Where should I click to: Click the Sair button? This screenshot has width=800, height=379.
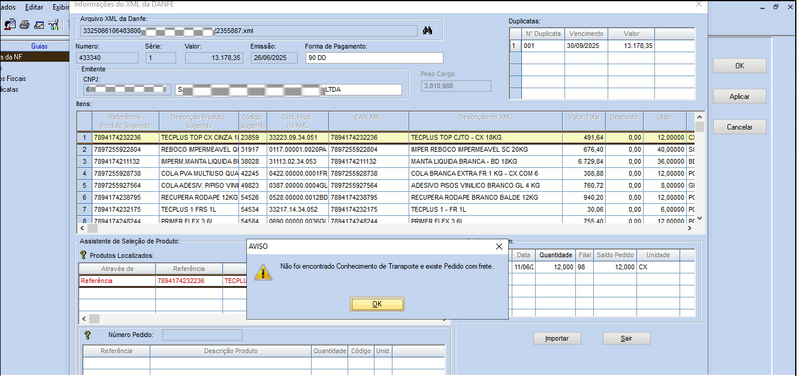(x=627, y=338)
